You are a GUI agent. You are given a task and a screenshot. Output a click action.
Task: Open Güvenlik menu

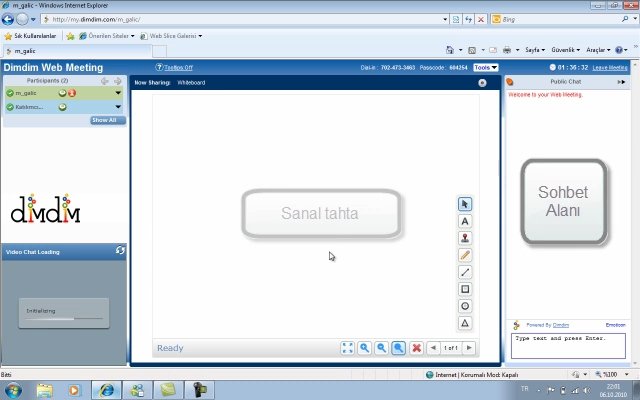click(x=565, y=50)
